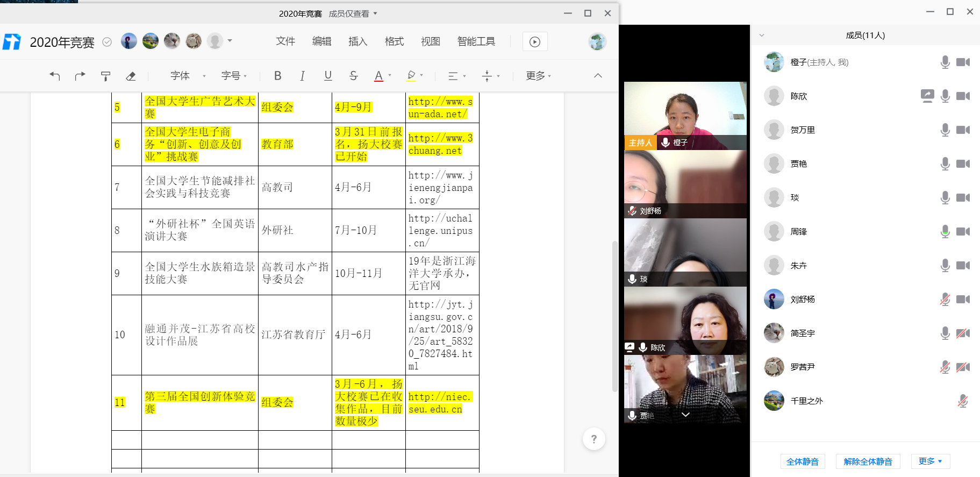980x477 pixels.
Task: Toggle bold formatting
Action: click(x=277, y=76)
